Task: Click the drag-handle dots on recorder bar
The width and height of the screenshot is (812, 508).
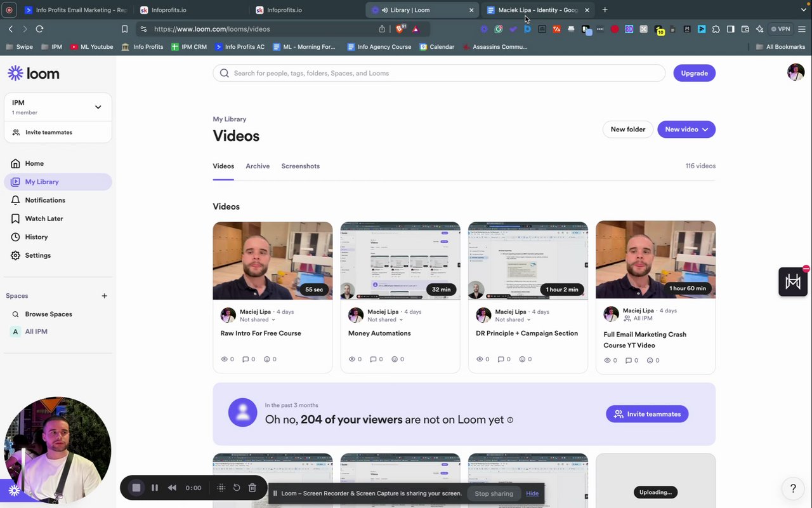Action: coord(221,488)
